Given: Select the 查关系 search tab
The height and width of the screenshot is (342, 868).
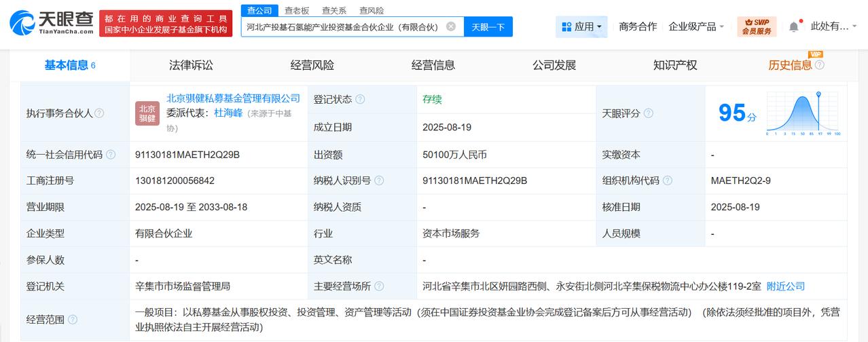Looking at the screenshot, I should 334,10.
